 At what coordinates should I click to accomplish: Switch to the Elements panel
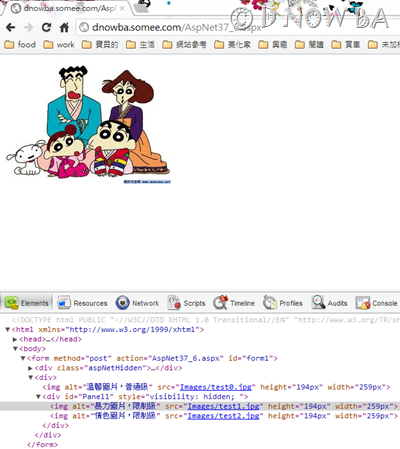click(27, 303)
